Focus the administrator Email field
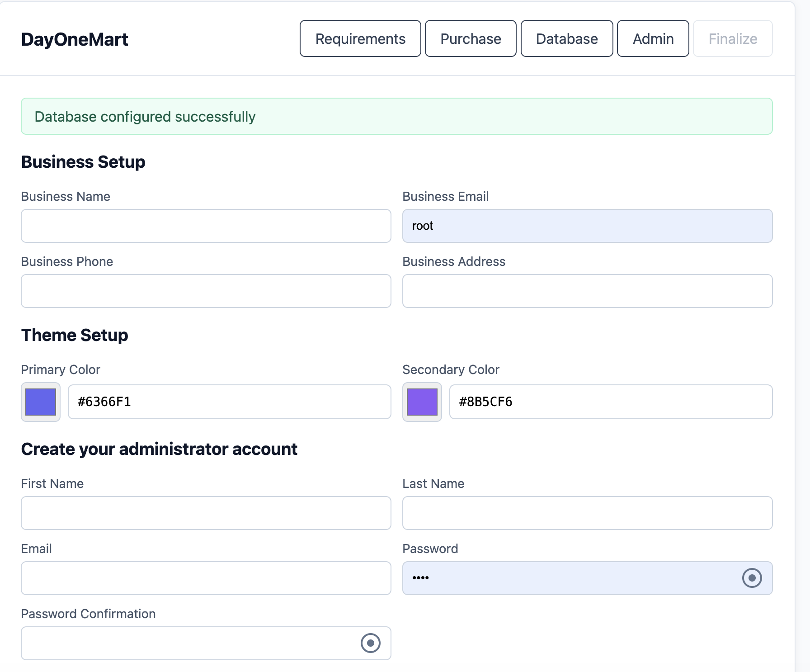Viewport: 810px width, 672px height. 206,577
